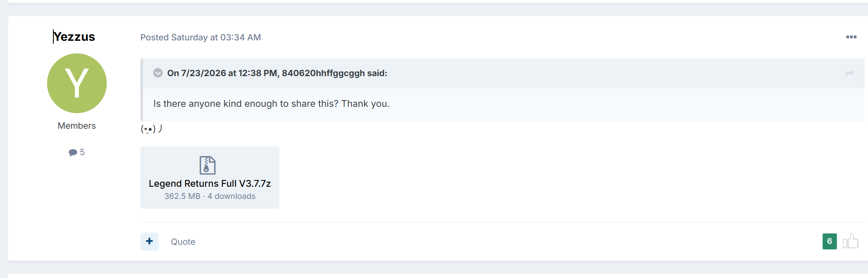Click the 362.5 MB · 4 downloads text

click(x=210, y=196)
